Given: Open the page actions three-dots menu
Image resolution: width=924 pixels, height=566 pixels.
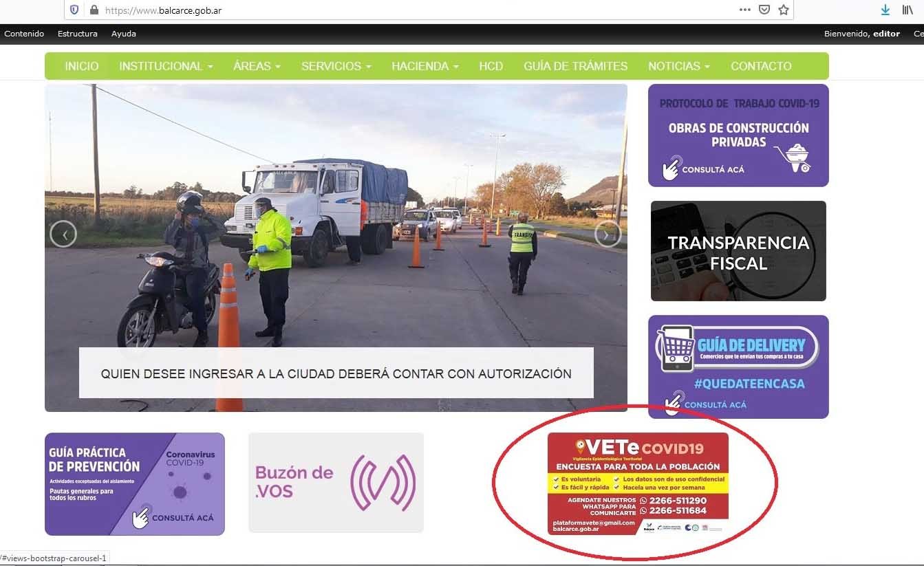Looking at the screenshot, I should click(744, 10).
